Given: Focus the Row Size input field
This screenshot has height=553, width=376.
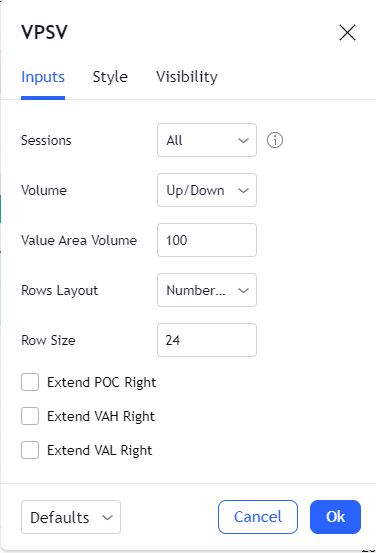Looking at the screenshot, I should pyautogui.click(x=207, y=340).
